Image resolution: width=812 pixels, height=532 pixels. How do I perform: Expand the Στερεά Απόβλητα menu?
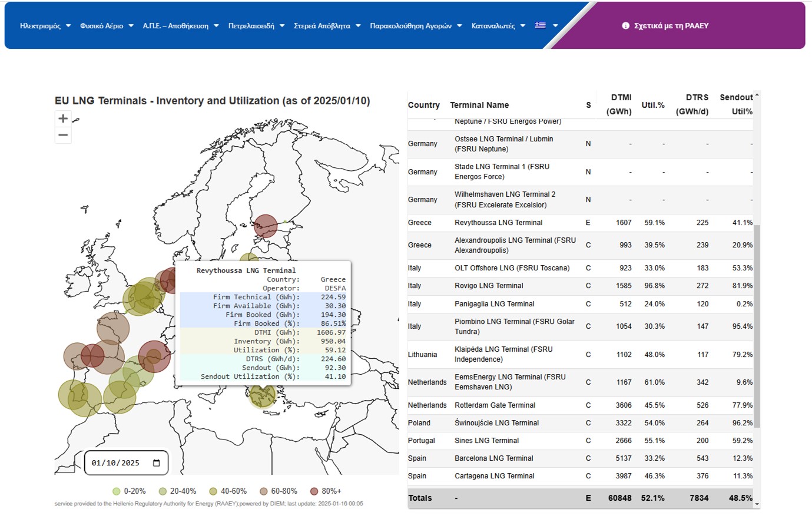click(327, 26)
